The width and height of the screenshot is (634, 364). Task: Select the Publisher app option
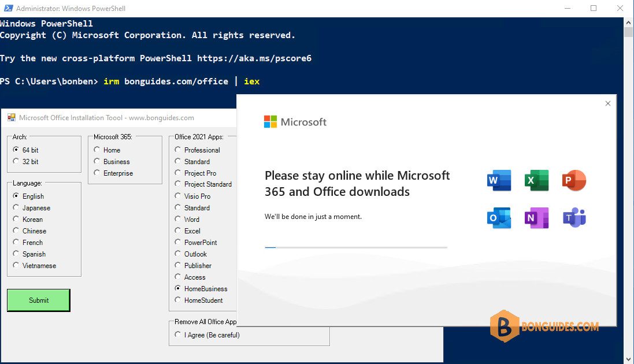point(193,266)
